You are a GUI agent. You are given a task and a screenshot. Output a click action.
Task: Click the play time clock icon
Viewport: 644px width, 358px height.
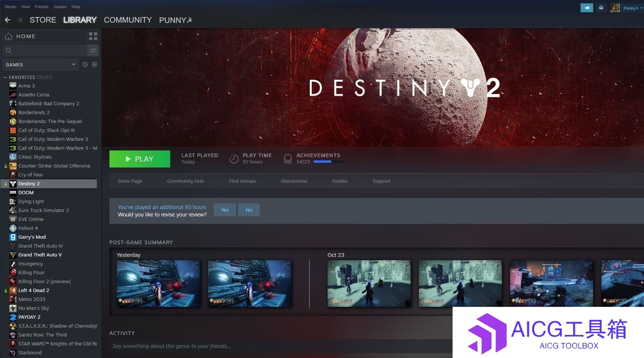tap(234, 159)
